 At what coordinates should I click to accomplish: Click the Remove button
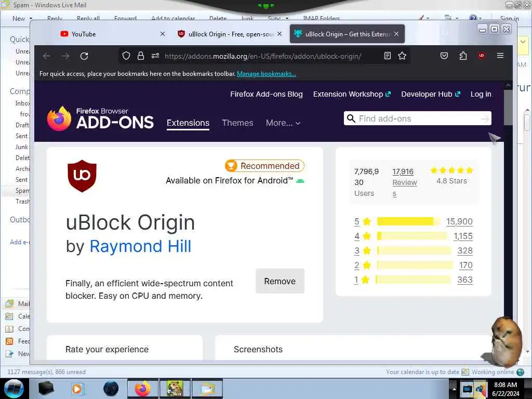(x=280, y=281)
